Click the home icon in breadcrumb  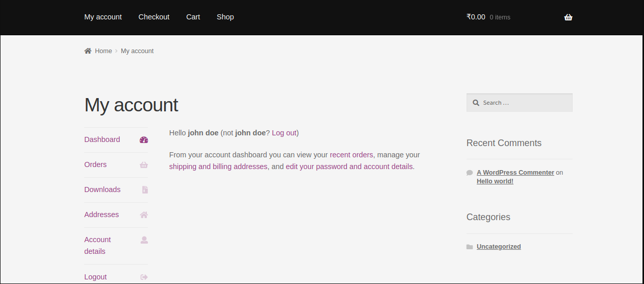(88, 51)
